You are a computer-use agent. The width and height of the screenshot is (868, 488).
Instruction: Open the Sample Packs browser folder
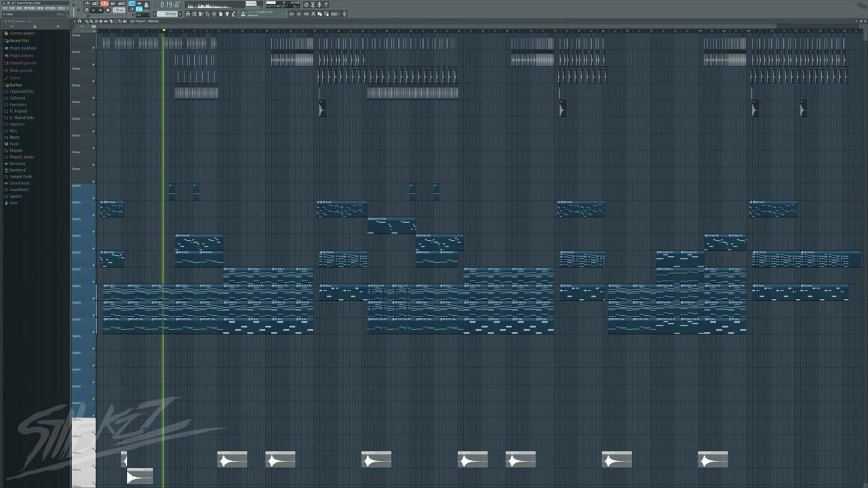point(20,176)
